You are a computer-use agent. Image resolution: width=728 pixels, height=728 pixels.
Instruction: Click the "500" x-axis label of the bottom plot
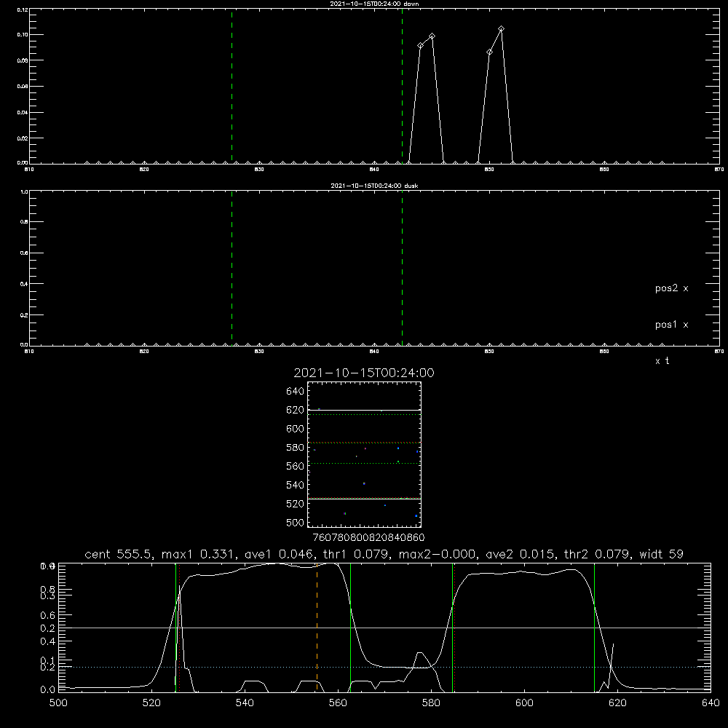click(x=58, y=703)
